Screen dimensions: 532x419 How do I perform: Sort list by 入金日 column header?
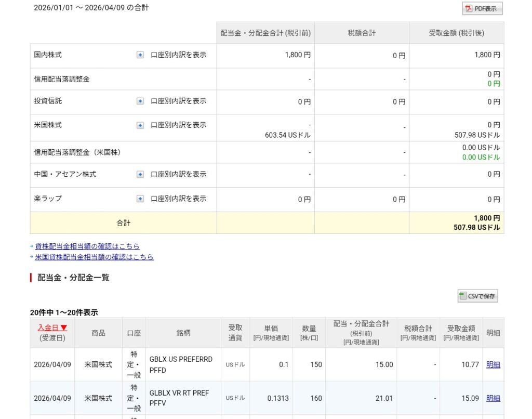pos(52,328)
